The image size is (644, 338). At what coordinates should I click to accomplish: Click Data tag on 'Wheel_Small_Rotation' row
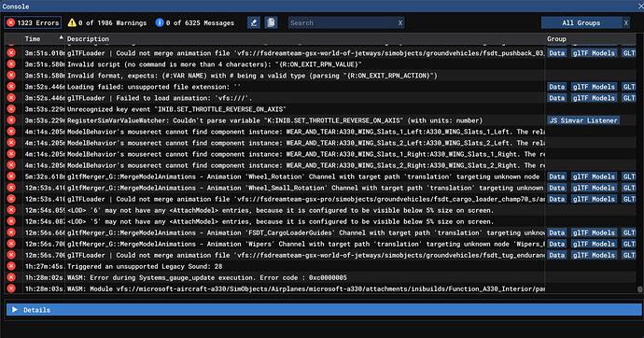tap(557, 188)
